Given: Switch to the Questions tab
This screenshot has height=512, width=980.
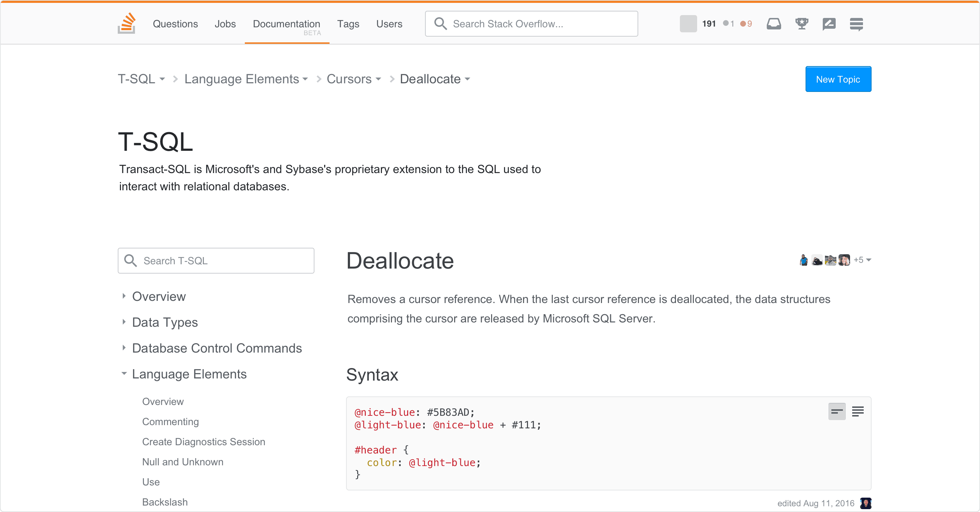Looking at the screenshot, I should tap(176, 24).
